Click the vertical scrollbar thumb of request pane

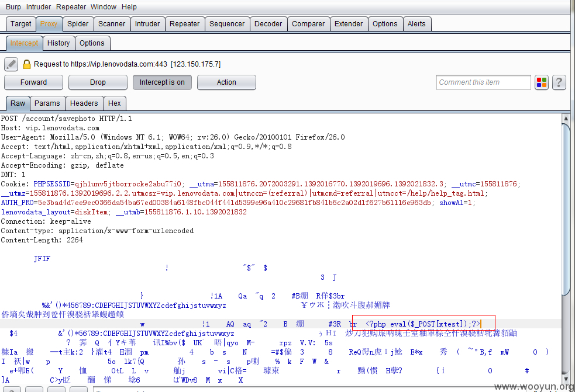pos(566,209)
